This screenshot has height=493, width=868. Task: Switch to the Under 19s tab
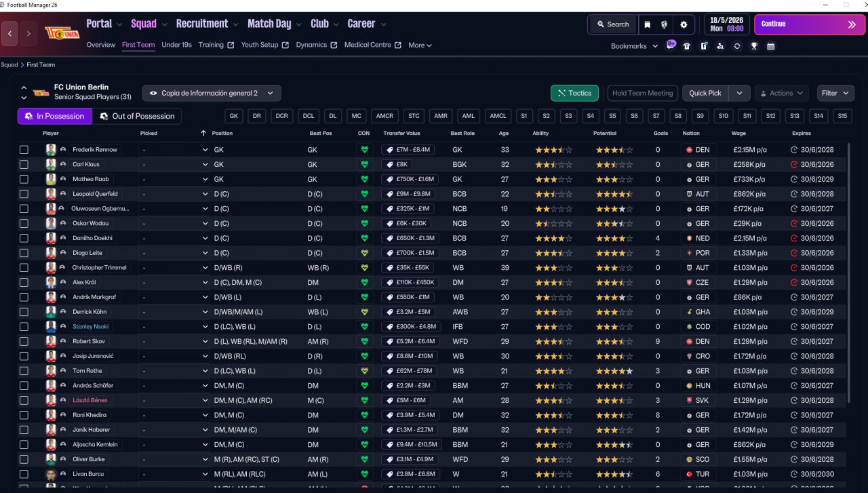(176, 45)
